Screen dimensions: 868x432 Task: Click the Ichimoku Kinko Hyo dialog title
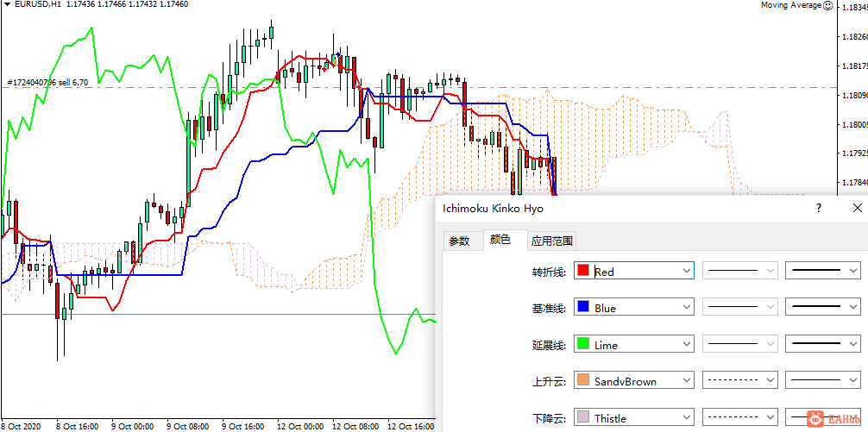click(494, 209)
